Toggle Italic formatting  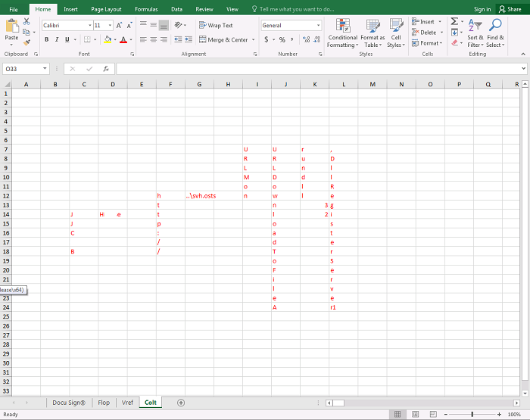point(57,40)
